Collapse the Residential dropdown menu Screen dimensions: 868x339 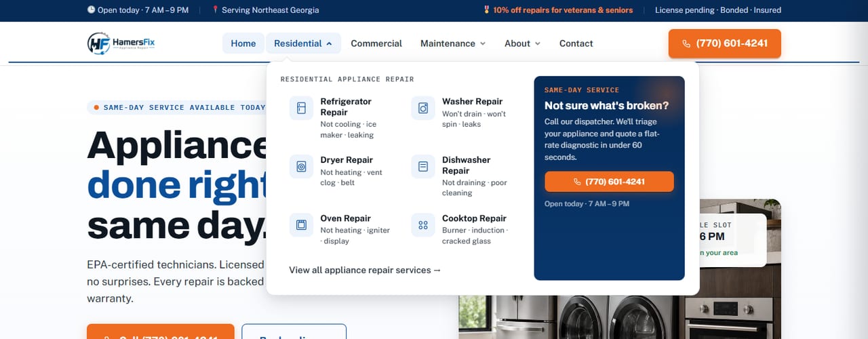tap(303, 43)
